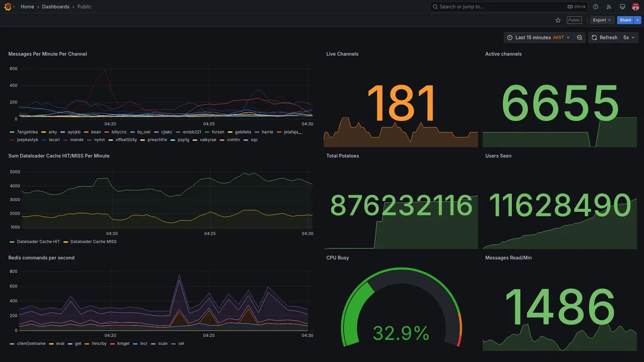Open the Dashboards breadcrumb

point(56,7)
